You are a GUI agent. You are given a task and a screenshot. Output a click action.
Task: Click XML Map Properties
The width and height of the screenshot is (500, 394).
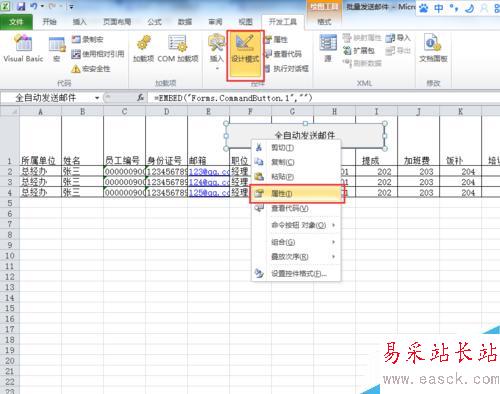(x=361, y=38)
